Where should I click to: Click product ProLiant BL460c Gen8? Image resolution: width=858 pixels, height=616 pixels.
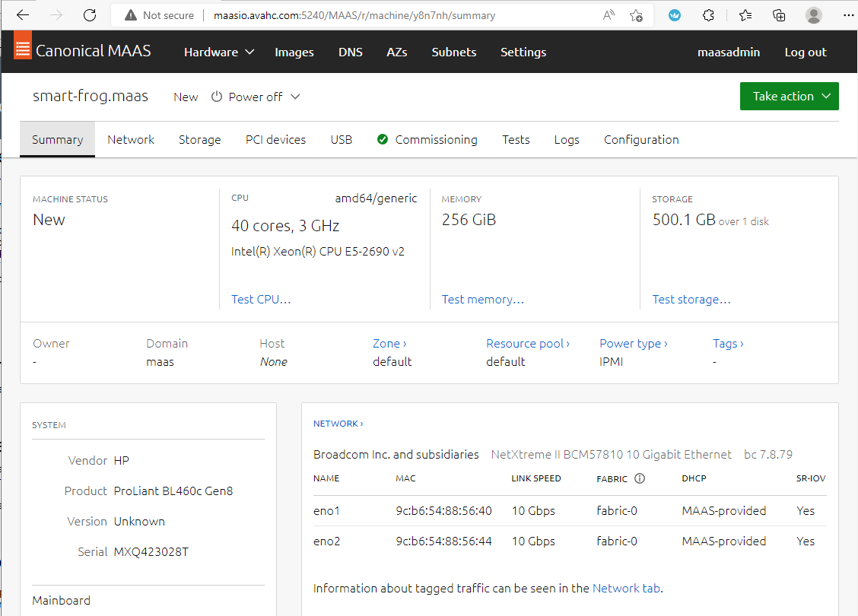click(x=173, y=491)
